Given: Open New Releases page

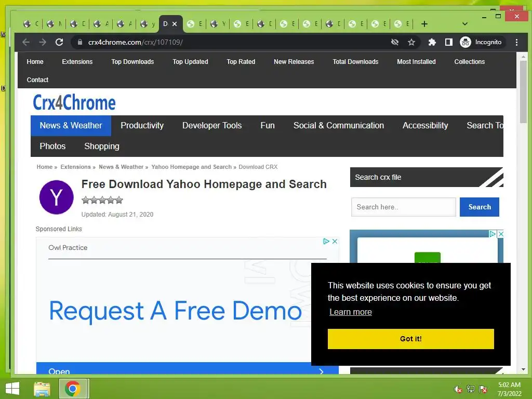Looking at the screenshot, I should click(294, 62).
